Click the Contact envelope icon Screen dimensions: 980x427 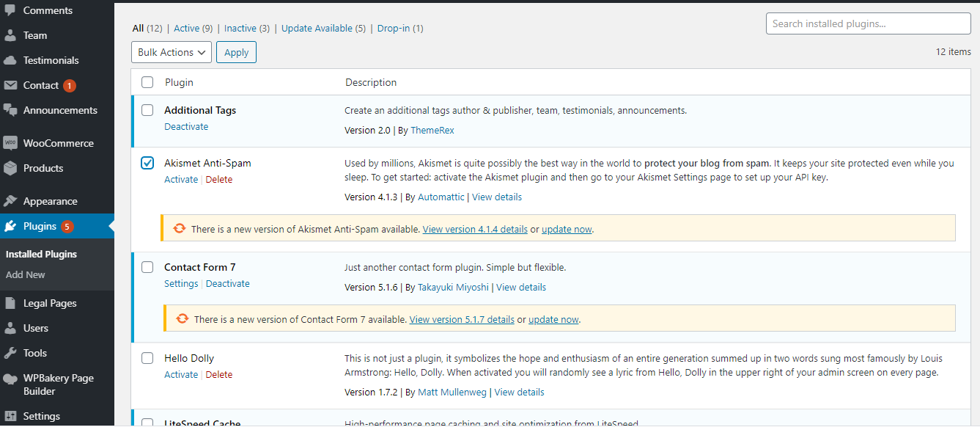tap(10, 85)
